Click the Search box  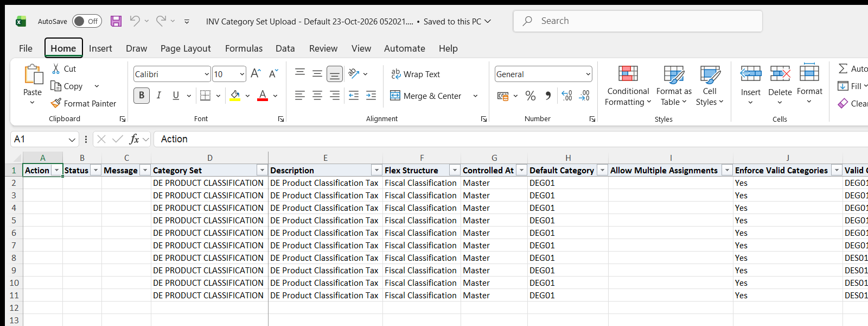(637, 21)
